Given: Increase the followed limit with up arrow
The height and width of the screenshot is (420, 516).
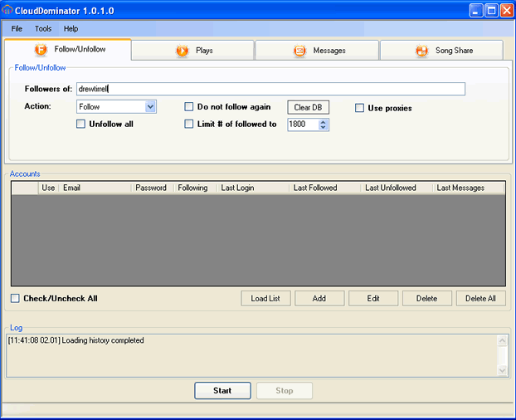Looking at the screenshot, I should 324,122.
